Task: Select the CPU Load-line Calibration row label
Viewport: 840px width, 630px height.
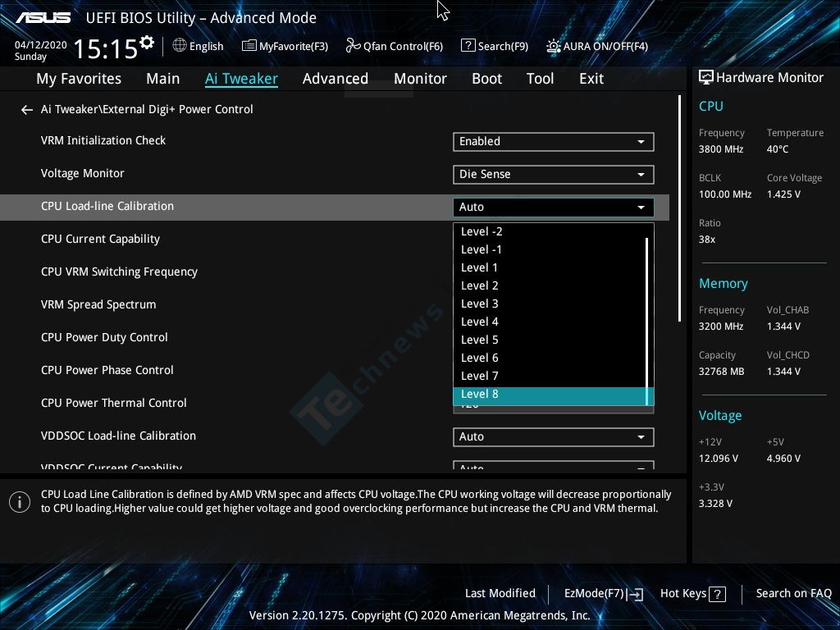Action: tap(107, 206)
